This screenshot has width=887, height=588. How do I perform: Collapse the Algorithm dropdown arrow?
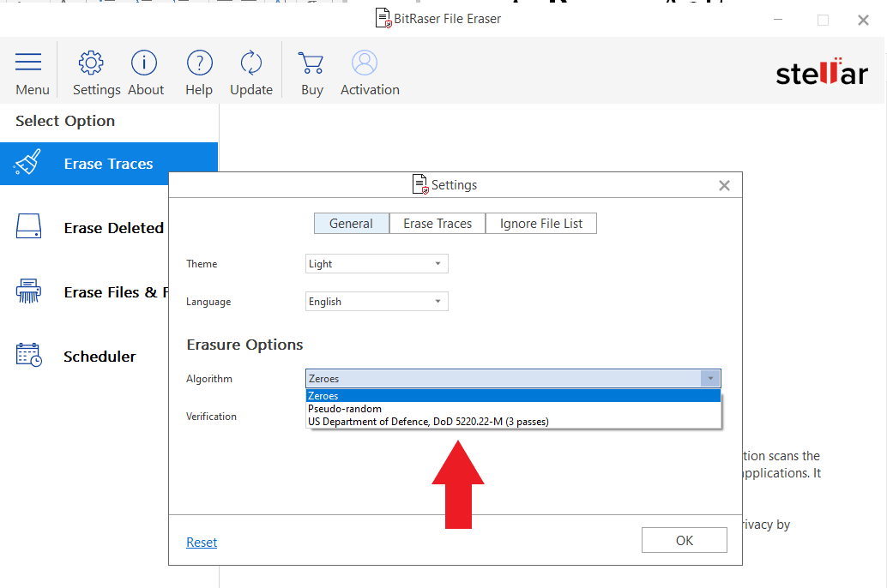pyautogui.click(x=710, y=378)
